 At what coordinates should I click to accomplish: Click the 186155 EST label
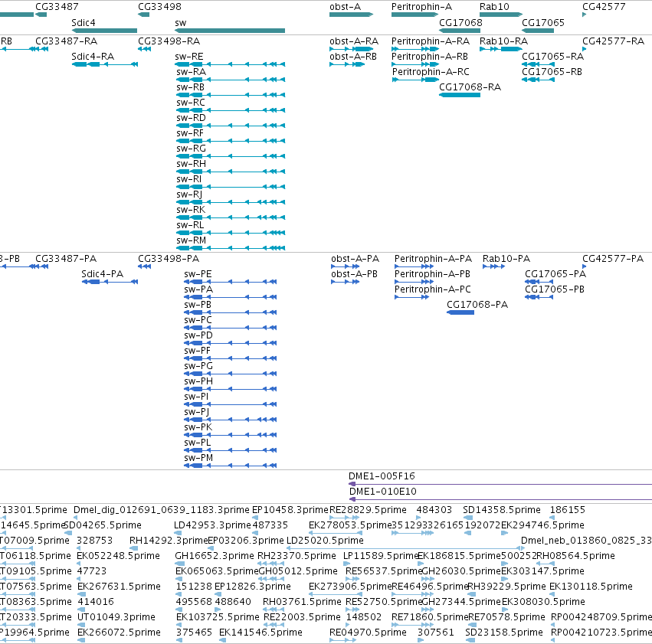tap(568, 510)
